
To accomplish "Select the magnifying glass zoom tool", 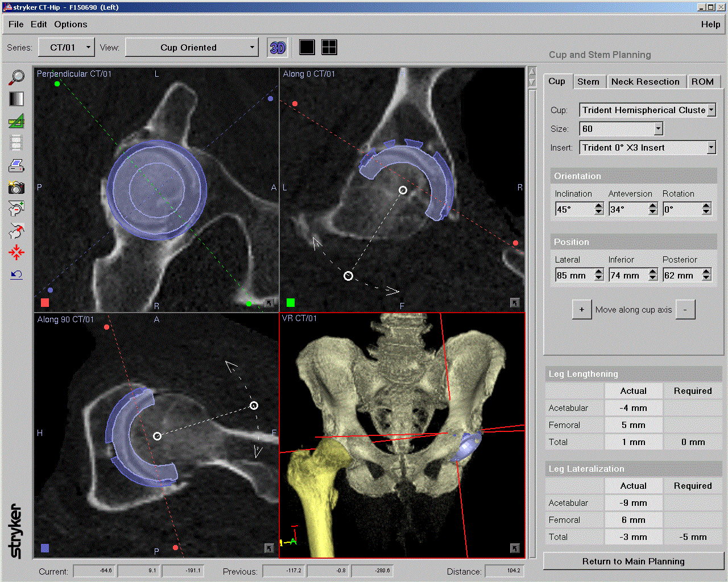I will [16, 77].
